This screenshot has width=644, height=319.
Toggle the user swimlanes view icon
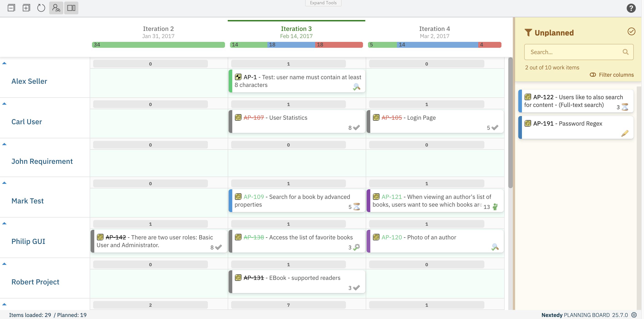pos(56,8)
